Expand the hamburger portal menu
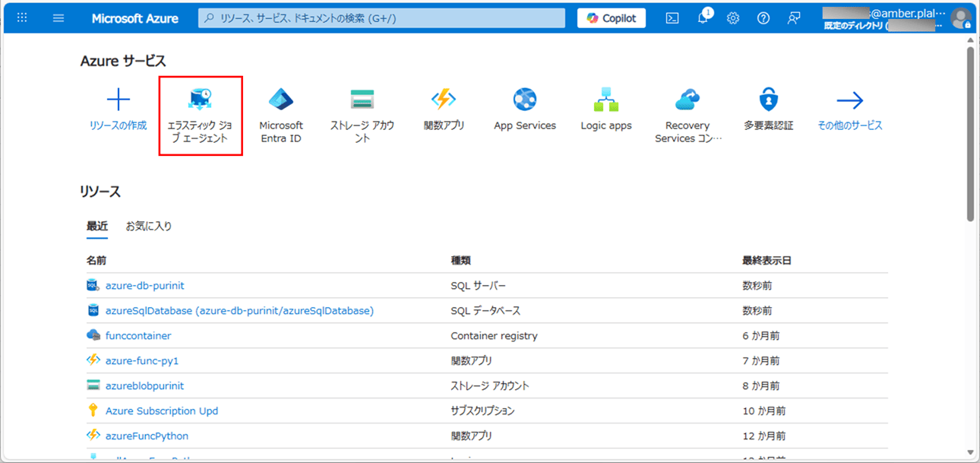The width and height of the screenshot is (980, 463). 58,18
